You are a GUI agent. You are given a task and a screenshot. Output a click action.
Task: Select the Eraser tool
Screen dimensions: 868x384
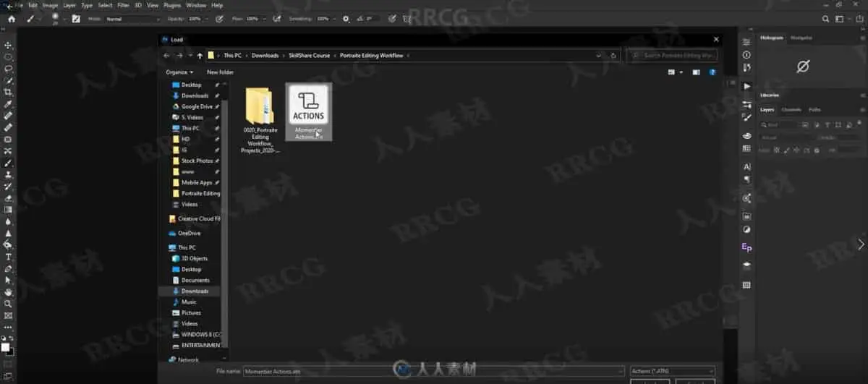point(8,197)
